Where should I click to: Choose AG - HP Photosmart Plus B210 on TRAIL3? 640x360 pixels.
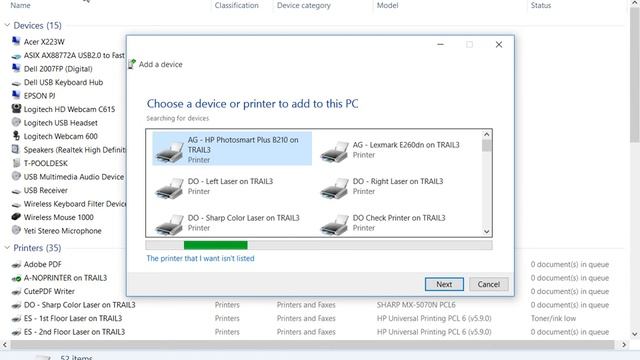pyautogui.click(x=232, y=149)
